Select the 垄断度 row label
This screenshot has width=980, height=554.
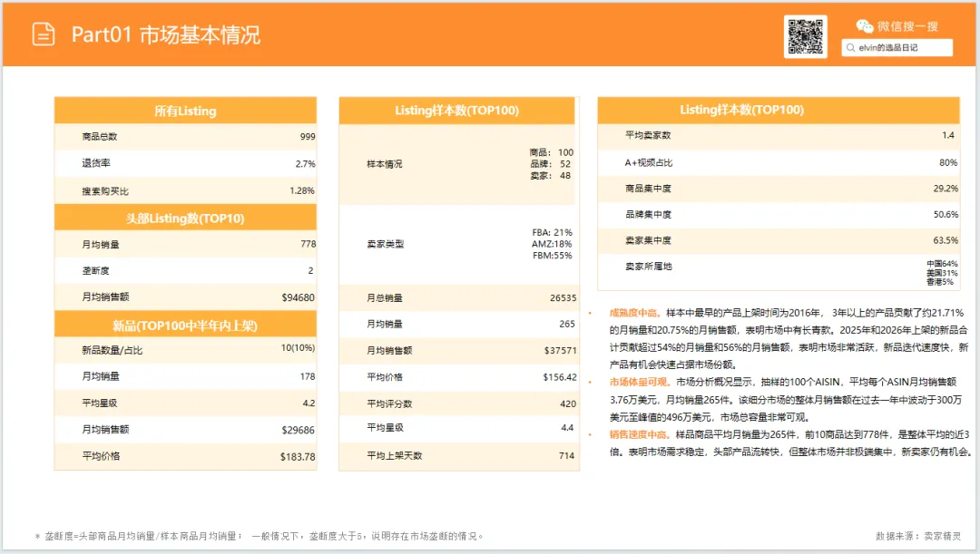click(95, 270)
